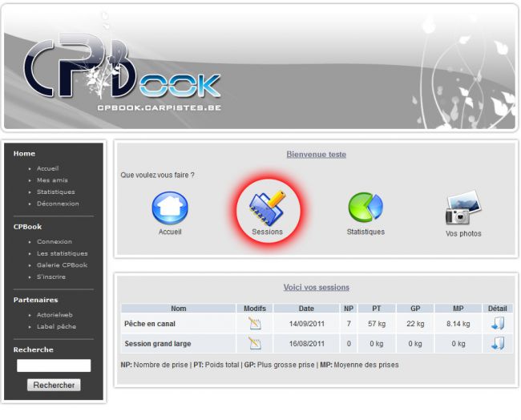521x420 pixels.
Task: Click the Rechercher button
Action: (x=54, y=385)
